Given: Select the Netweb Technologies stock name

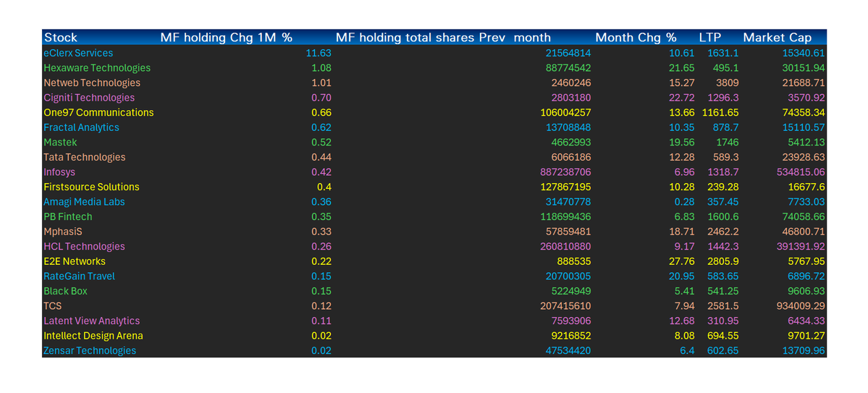Looking at the screenshot, I should [x=92, y=83].
